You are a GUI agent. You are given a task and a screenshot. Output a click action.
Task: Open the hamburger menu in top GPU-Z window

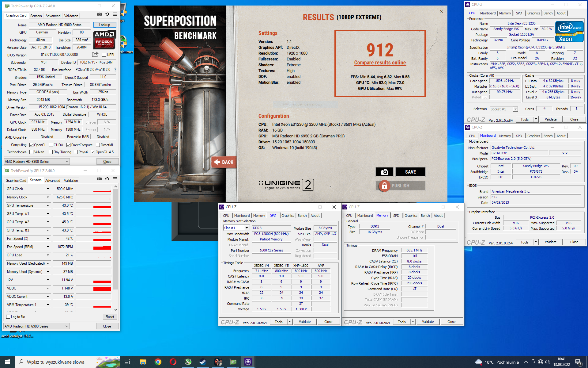tap(115, 14)
